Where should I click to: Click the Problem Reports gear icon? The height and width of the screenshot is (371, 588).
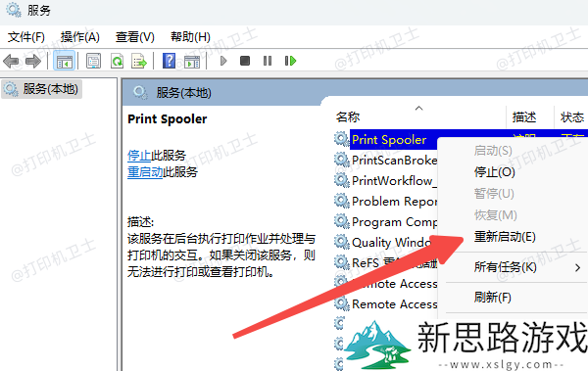tap(342, 201)
